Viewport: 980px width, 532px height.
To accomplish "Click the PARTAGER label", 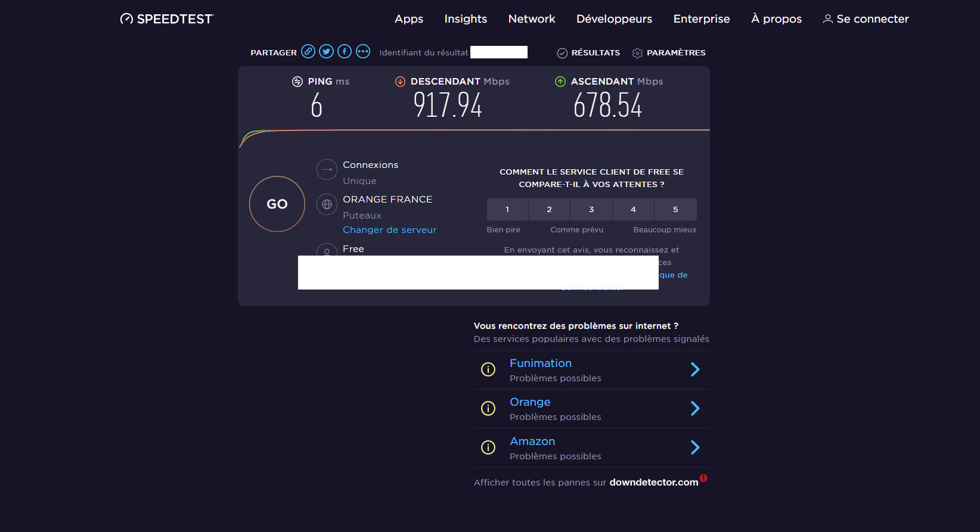I will point(274,53).
